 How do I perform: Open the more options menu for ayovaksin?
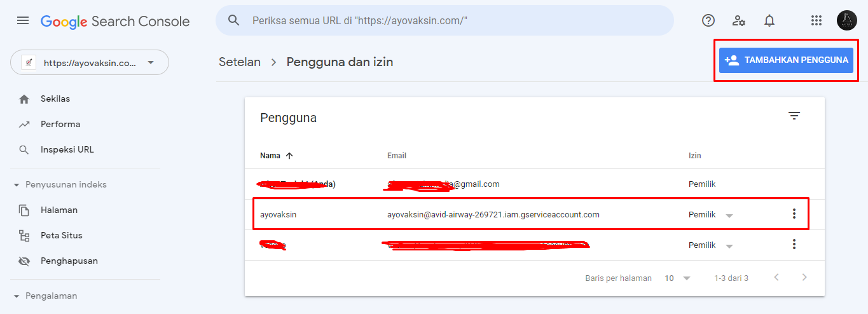794,214
